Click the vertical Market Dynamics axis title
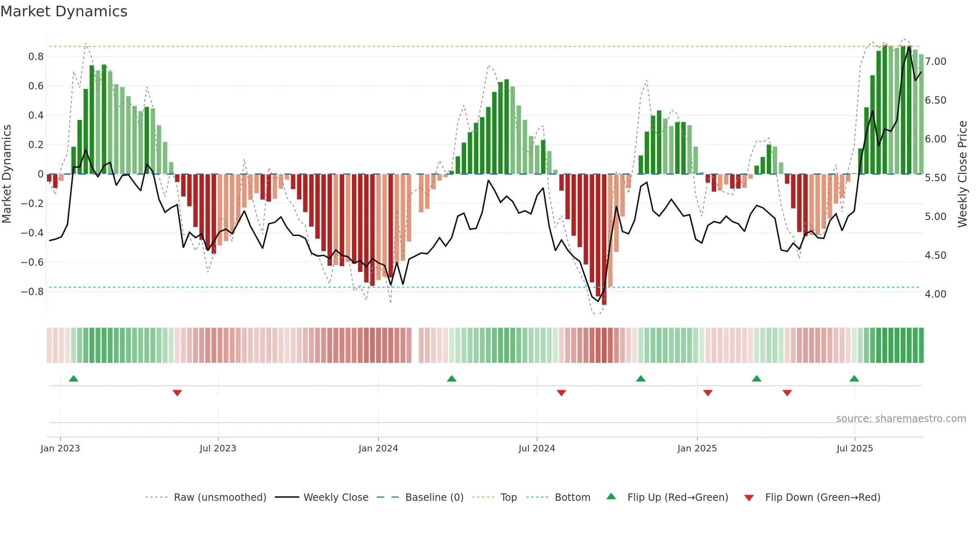The width and height of the screenshot is (980, 551). click(x=7, y=174)
